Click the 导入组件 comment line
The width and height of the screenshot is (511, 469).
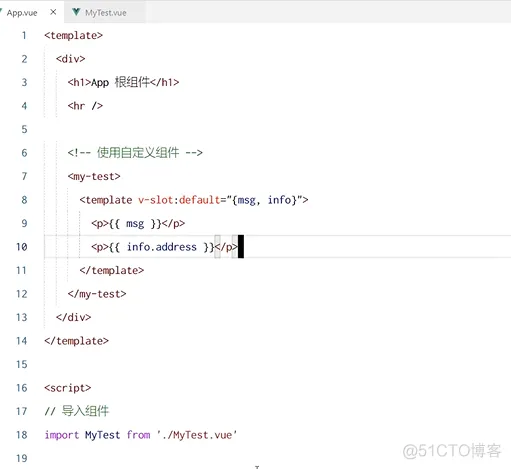coord(77,411)
